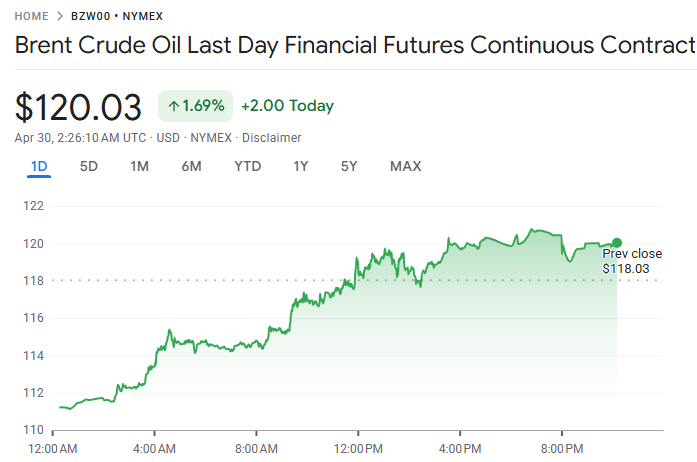Open the 1Y time range
The image size is (697, 462).
300,166
